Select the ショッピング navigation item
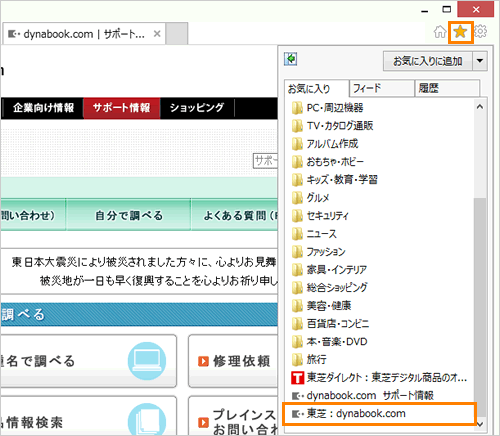The height and width of the screenshot is (436, 500). coord(197,108)
